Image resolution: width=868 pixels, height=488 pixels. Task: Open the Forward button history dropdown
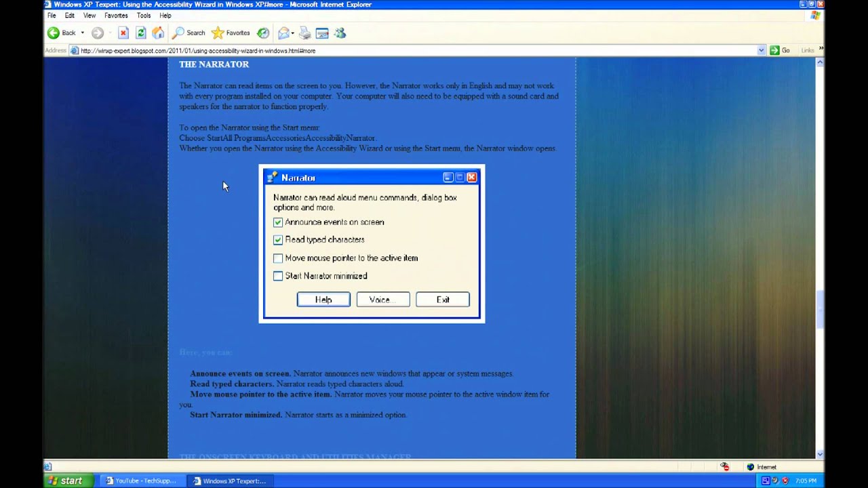[109, 33]
